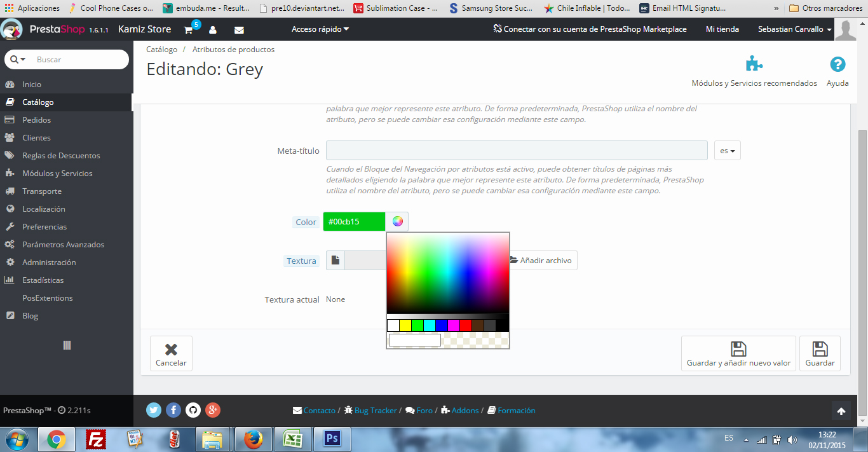
Task: Open the Pedidos menu in sidebar
Action: point(36,120)
